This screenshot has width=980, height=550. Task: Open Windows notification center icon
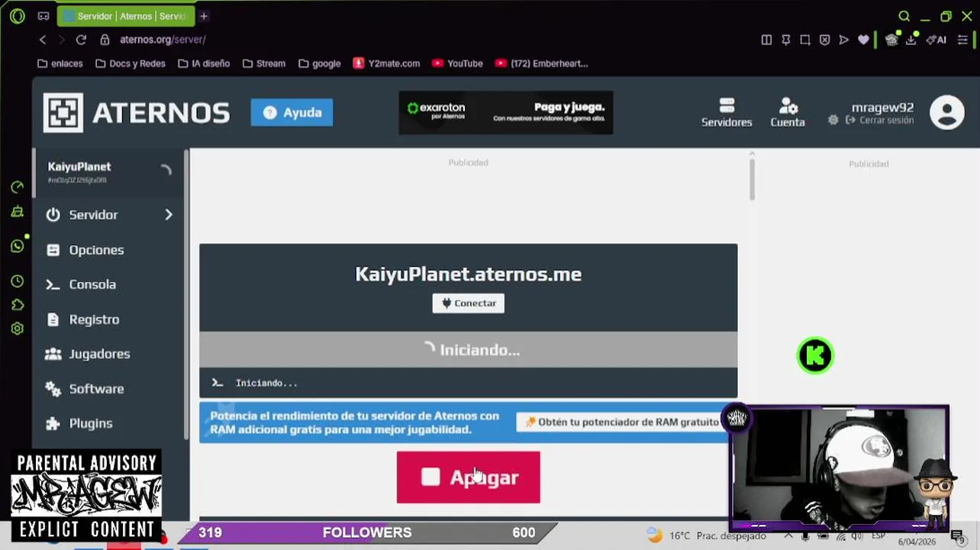pos(957,536)
